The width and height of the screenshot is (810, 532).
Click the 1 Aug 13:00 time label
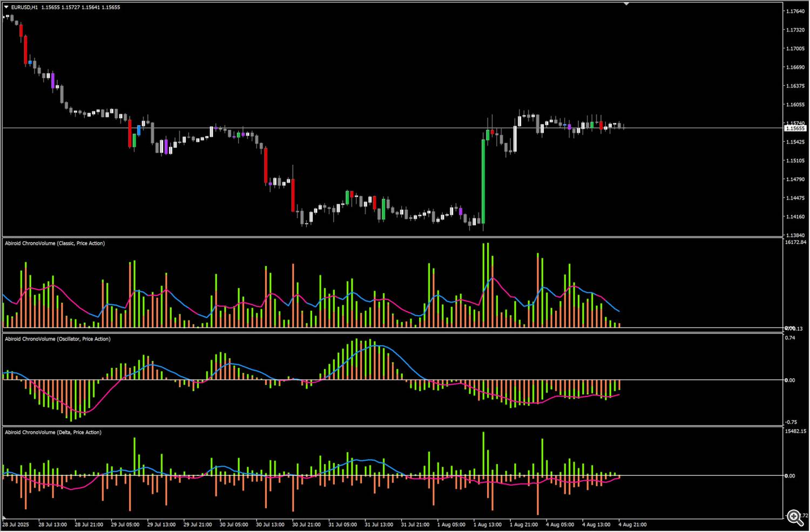[x=488, y=524]
